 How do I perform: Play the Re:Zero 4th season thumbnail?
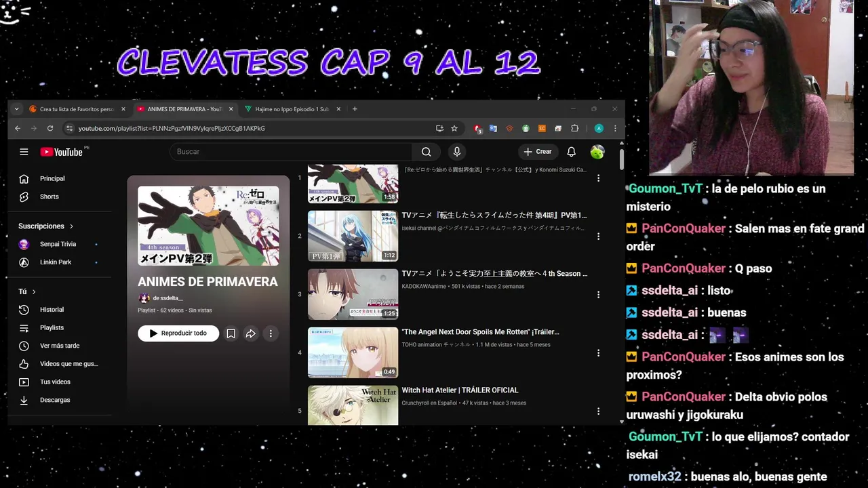point(353,184)
